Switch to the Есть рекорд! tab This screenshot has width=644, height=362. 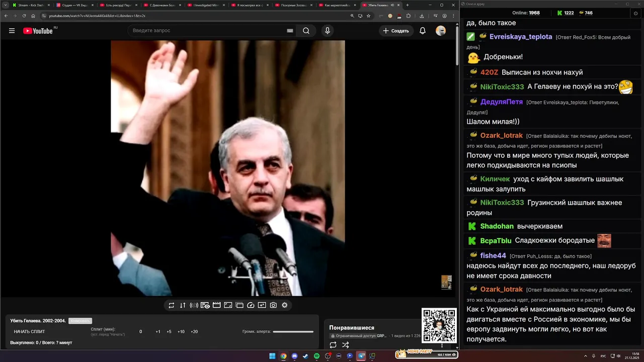118,5
